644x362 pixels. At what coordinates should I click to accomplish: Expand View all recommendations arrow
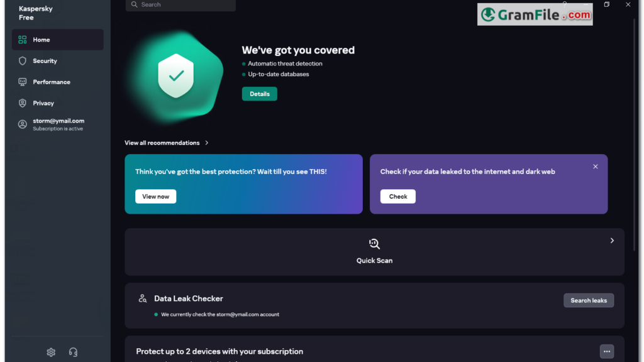206,143
